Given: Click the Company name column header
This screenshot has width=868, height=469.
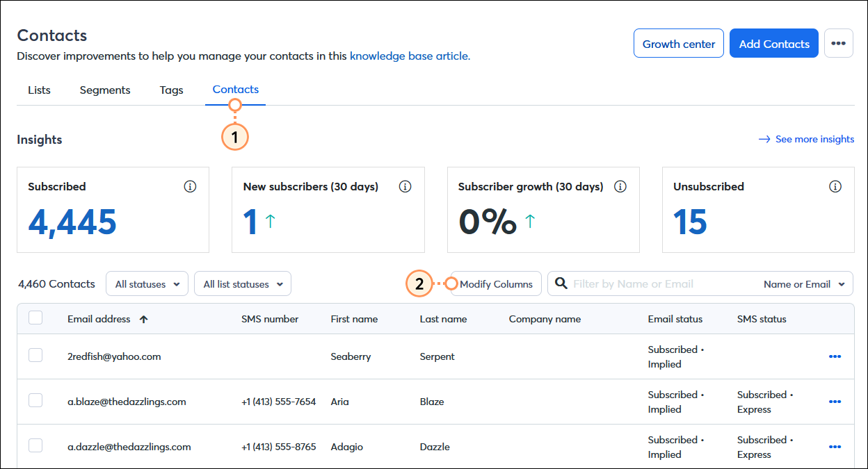Looking at the screenshot, I should click(x=545, y=319).
